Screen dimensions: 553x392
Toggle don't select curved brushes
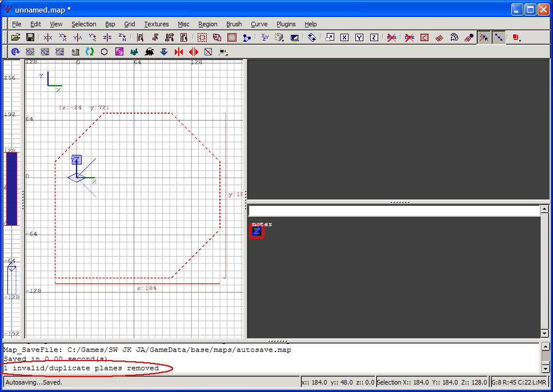point(410,37)
